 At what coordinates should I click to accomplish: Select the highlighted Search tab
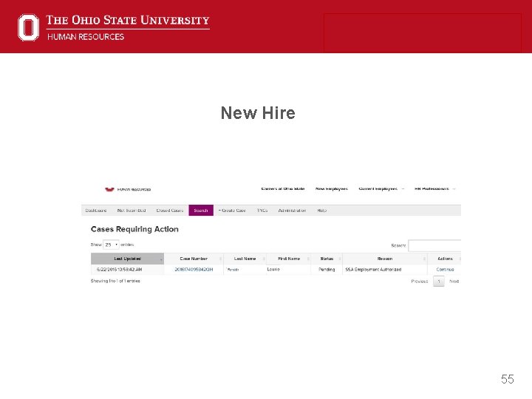(201, 211)
